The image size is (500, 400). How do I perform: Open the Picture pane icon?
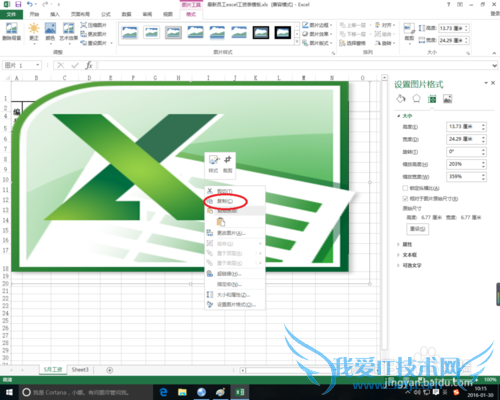pos(447,99)
